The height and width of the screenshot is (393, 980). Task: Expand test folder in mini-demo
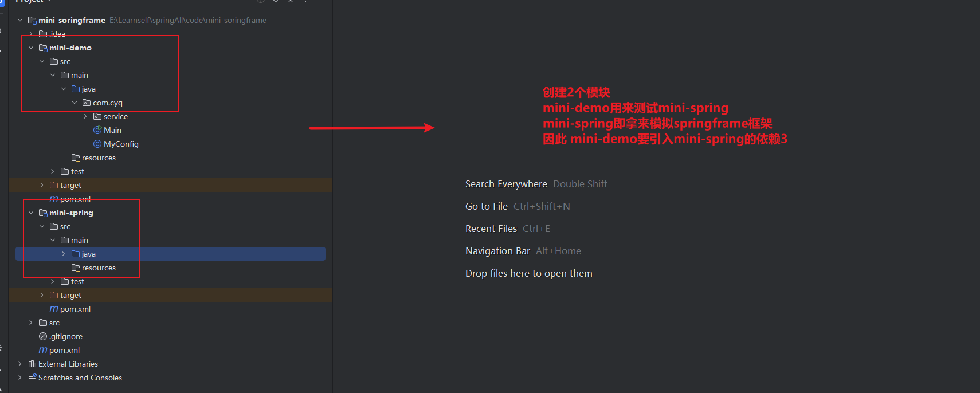pyautogui.click(x=53, y=171)
